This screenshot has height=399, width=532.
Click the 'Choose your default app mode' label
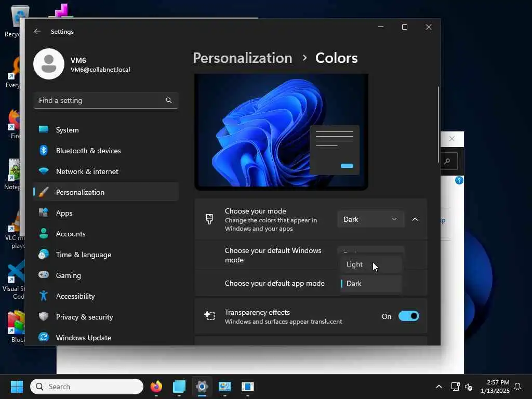tap(274, 283)
